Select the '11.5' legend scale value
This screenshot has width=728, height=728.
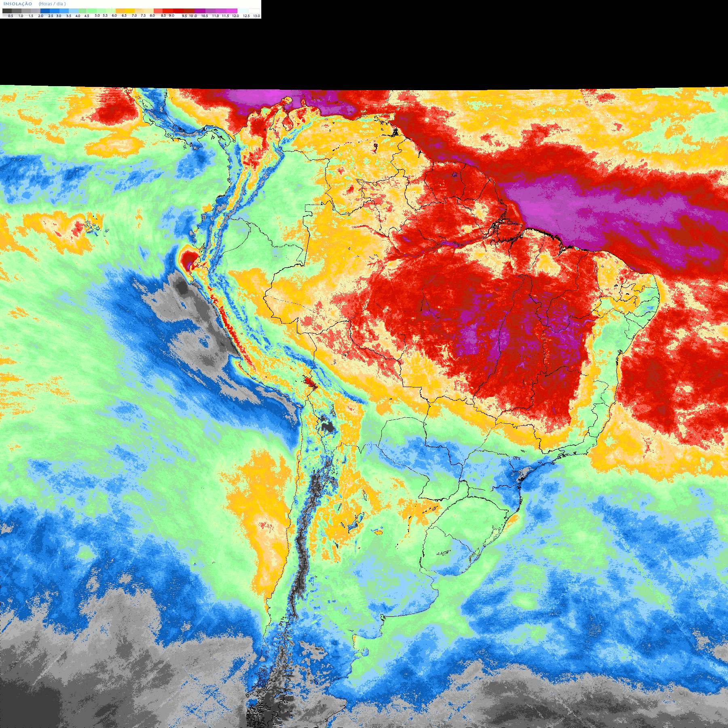point(225,16)
